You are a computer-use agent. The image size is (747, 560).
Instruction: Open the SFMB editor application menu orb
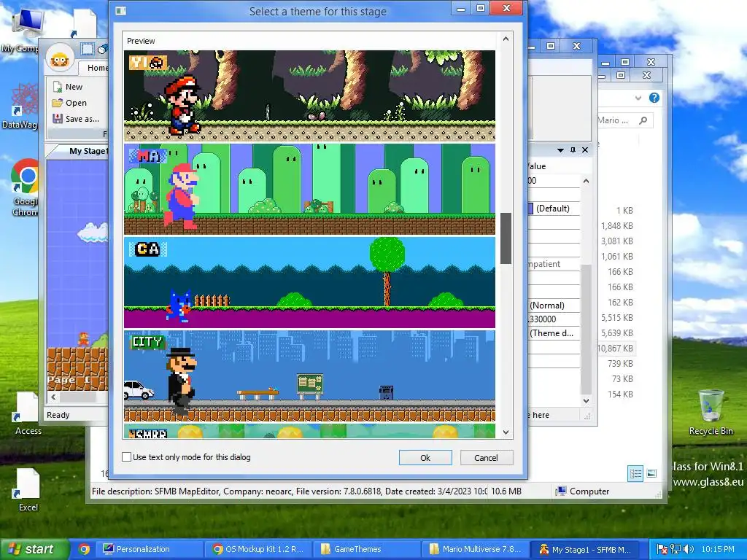pos(60,58)
